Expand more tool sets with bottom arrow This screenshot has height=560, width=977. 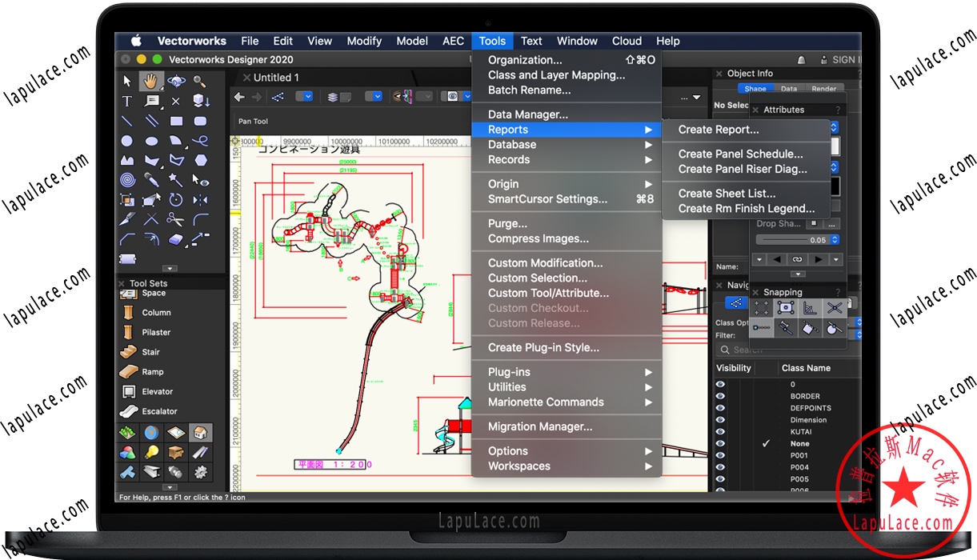(x=169, y=486)
